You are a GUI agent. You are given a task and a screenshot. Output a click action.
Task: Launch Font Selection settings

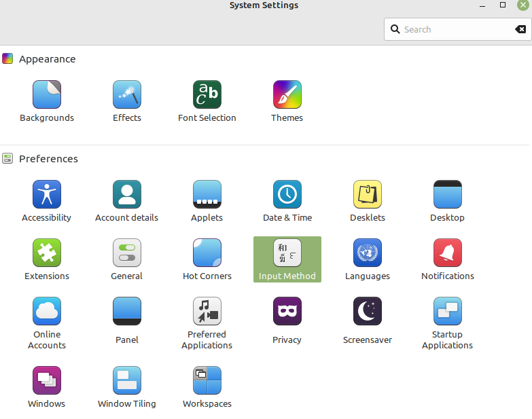click(x=207, y=95)
